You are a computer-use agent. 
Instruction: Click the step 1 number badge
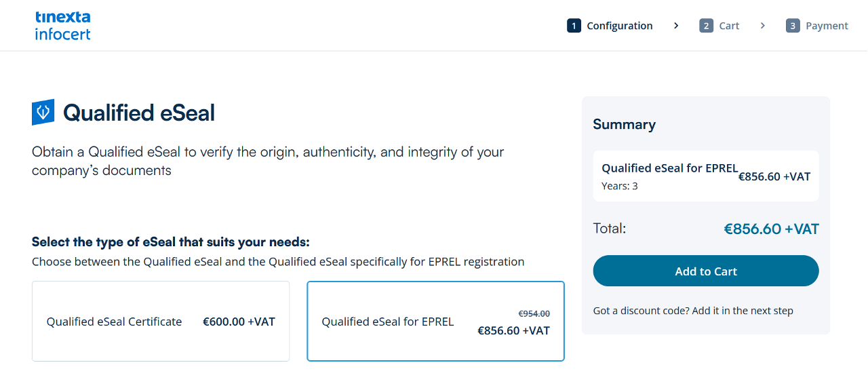click(574, 26)
